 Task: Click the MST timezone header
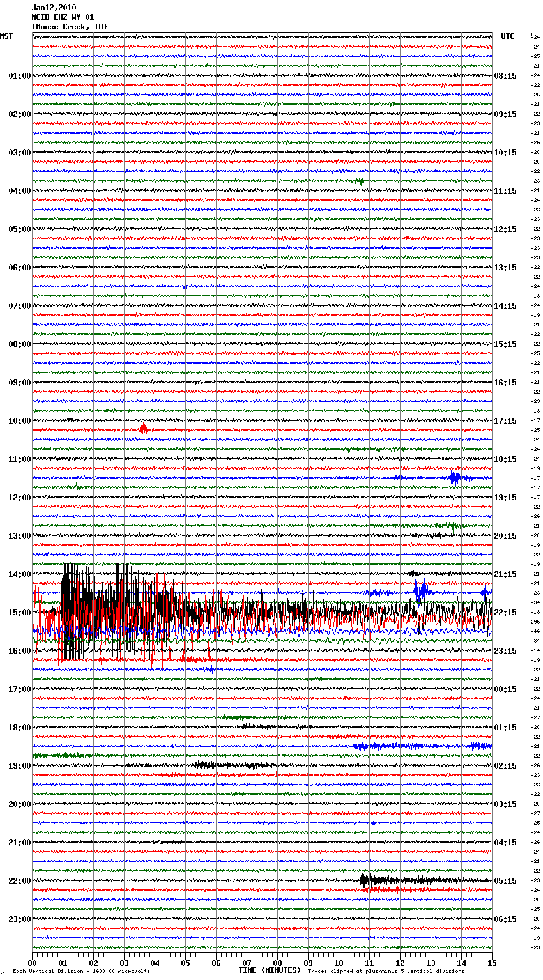click(x=6, y=36)
